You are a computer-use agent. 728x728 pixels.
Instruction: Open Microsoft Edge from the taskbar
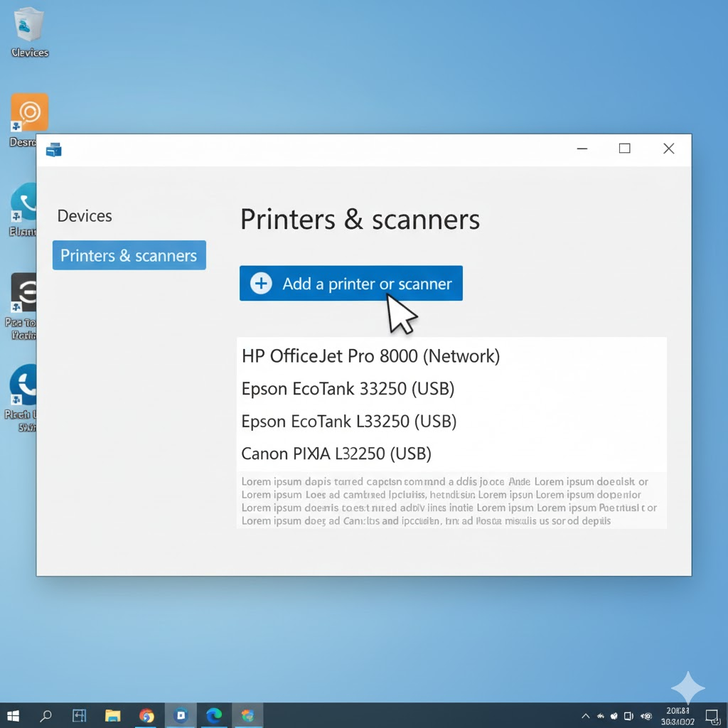point(213,715)
